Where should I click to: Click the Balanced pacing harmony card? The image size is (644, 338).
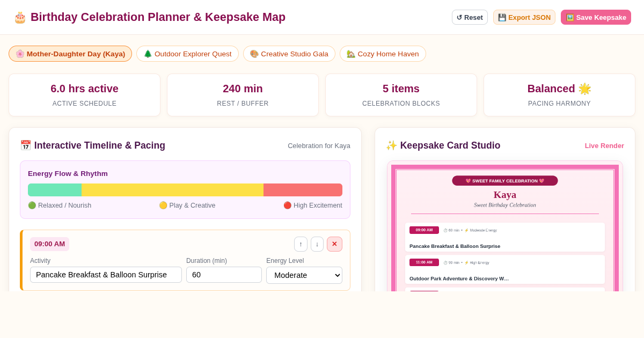coord(559,95)
